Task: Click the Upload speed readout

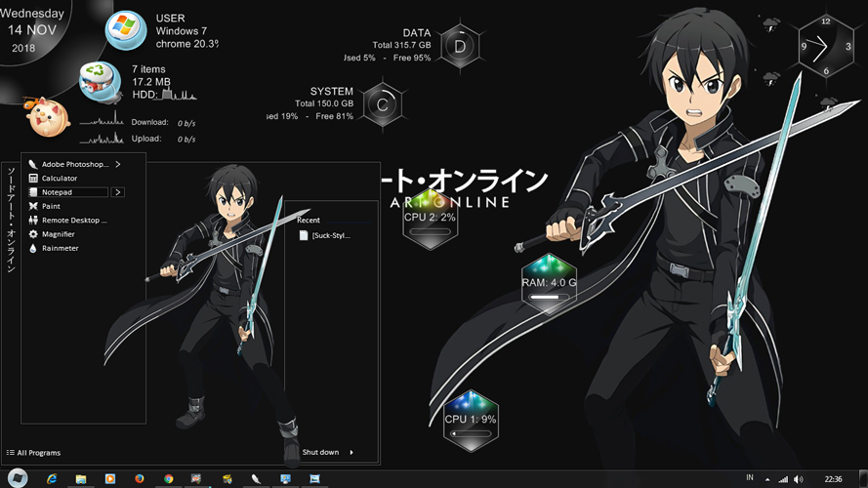Action: pyautogui.click(x=163, y=139)
